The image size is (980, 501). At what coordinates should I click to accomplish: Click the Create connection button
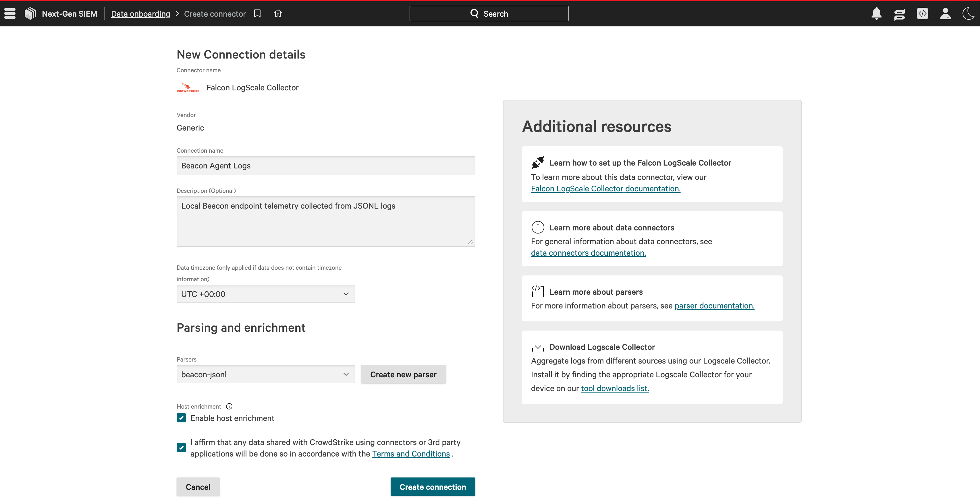point(433,487)
